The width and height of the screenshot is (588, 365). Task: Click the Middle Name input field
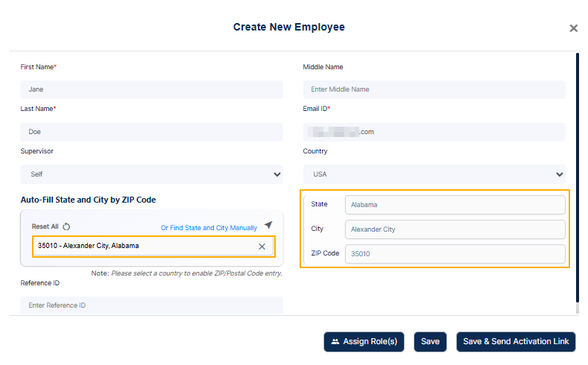pos(434,89)
